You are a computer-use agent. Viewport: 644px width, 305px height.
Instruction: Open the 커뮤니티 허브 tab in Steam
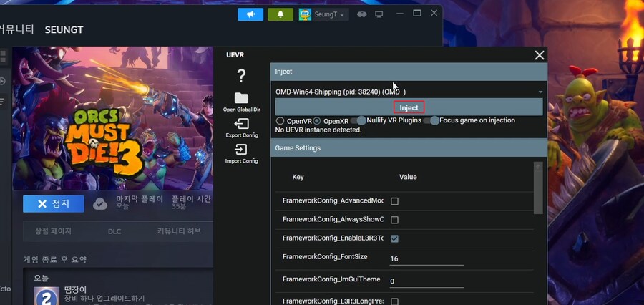[179, 231]
